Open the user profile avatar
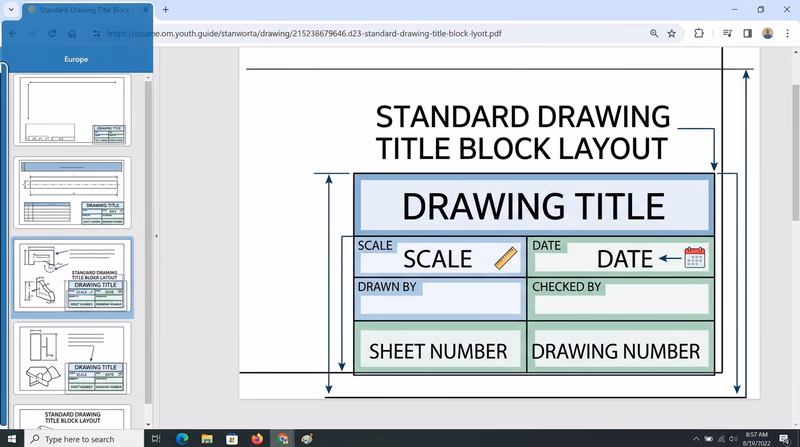 pos(767,33)
